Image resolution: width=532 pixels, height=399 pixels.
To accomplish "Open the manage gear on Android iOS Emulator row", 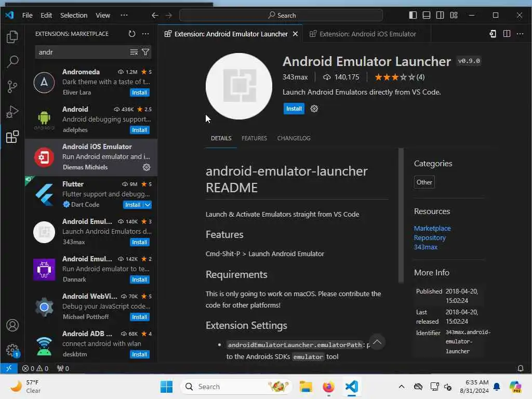I will pos(147,167).
